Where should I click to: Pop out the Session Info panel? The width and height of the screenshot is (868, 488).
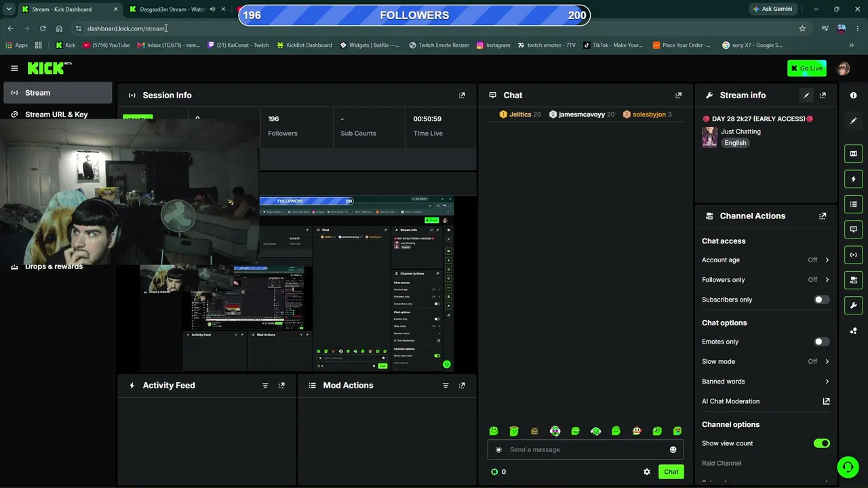click(x=462, y=96)
